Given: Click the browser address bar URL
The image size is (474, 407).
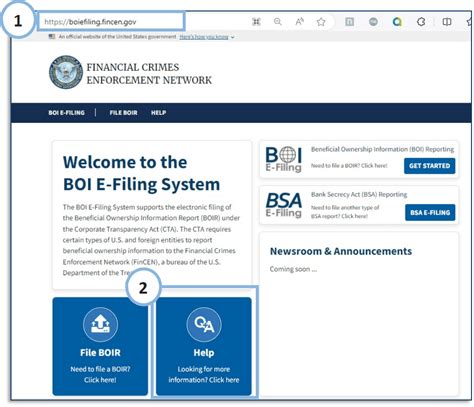Looking at the screenshot, I should (90, 22).
